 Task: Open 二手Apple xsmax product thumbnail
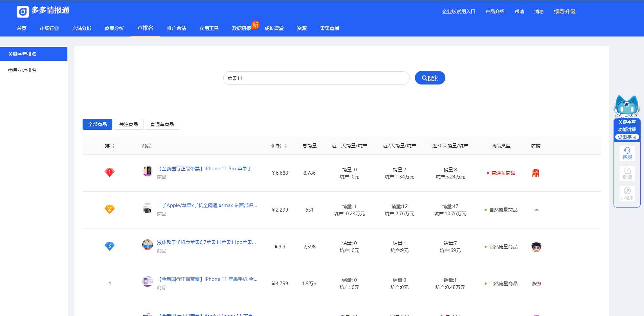coord(148,208)
